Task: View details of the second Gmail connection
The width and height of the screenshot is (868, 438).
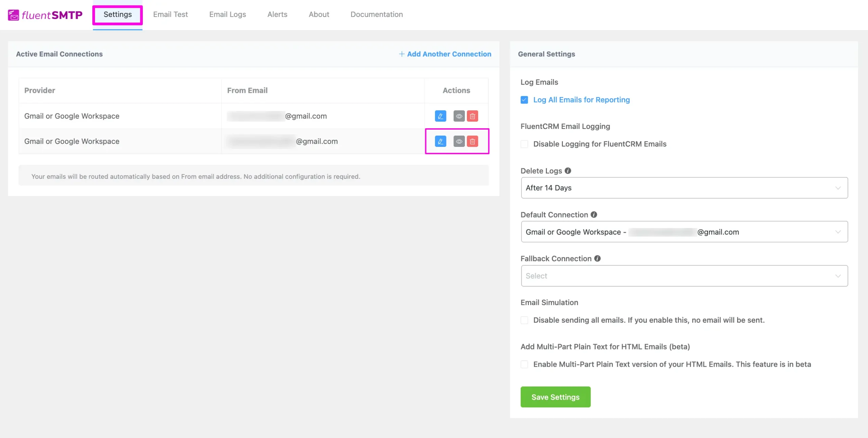Action: point(459,141)
